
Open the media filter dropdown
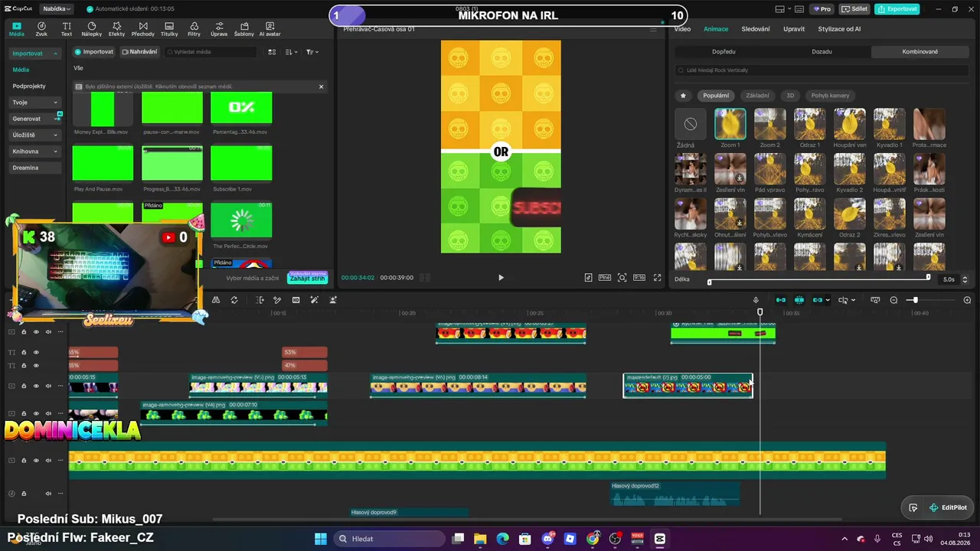(x=312, y=52)
